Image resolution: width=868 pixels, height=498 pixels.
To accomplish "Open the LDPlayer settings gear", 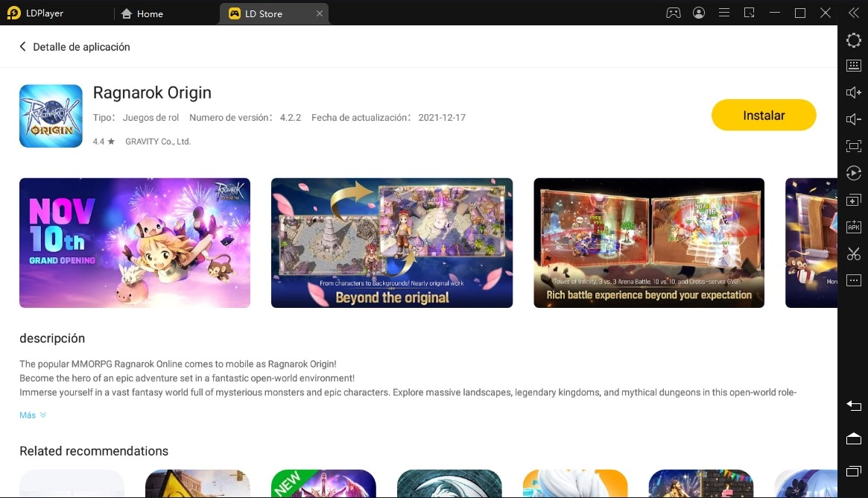I will pos(853,40).
